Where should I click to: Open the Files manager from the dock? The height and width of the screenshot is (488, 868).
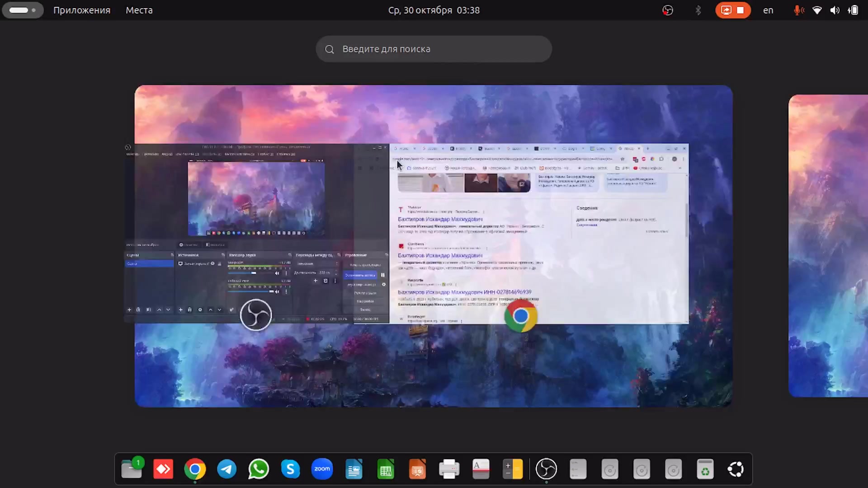[132, 469]
